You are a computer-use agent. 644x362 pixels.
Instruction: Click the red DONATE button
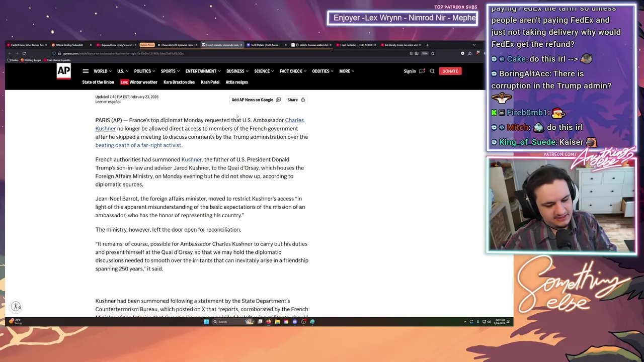tap(450, 71)
